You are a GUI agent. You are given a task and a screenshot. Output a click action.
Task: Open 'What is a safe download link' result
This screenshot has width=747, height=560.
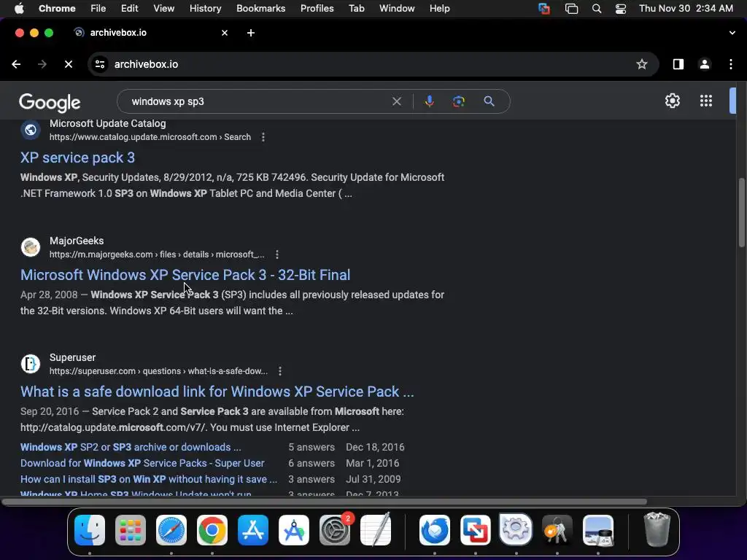click(217, 392)
